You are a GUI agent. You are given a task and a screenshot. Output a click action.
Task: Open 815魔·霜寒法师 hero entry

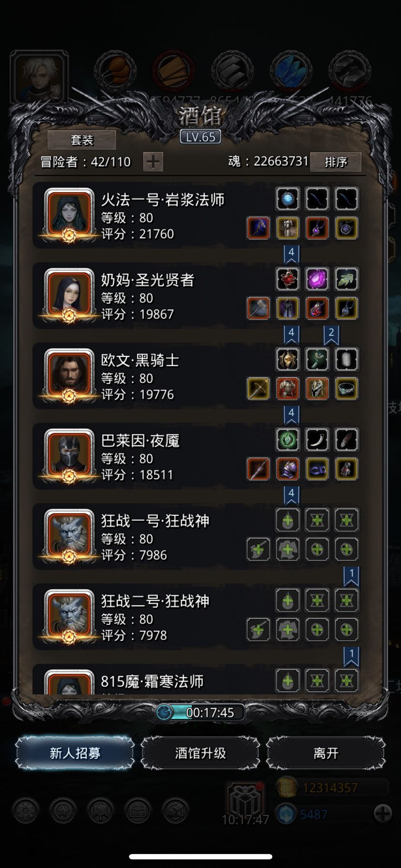(200, 680)
